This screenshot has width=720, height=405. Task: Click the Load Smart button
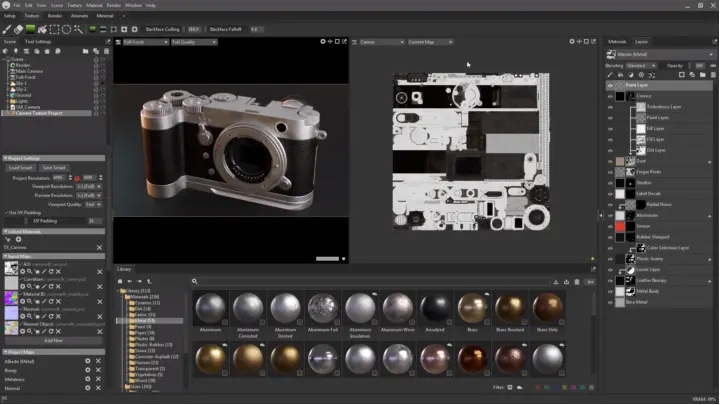pos(21,168)
